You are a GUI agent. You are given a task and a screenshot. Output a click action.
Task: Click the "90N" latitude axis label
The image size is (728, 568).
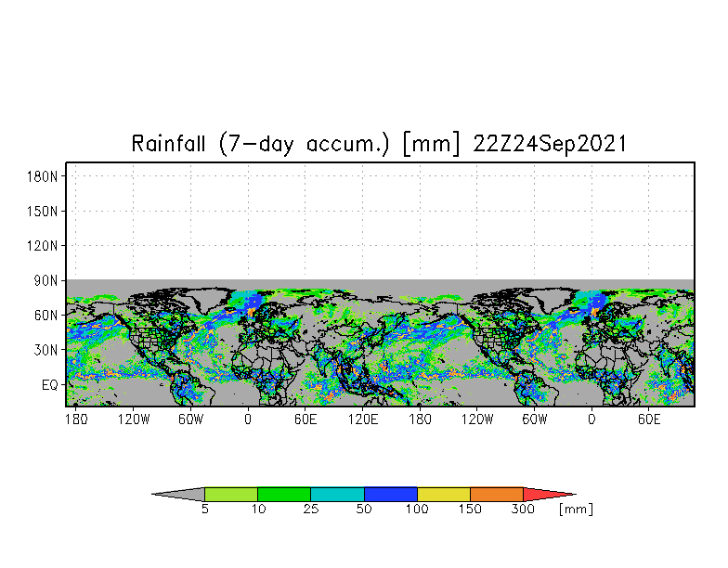coord(46,280)
